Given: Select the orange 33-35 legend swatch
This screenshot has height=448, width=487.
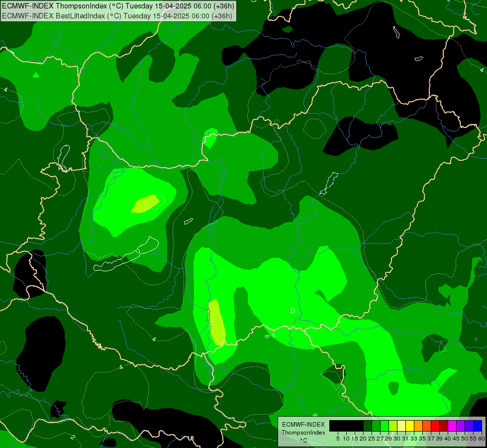Looking at the screenshot, I should tap(418, 426).
